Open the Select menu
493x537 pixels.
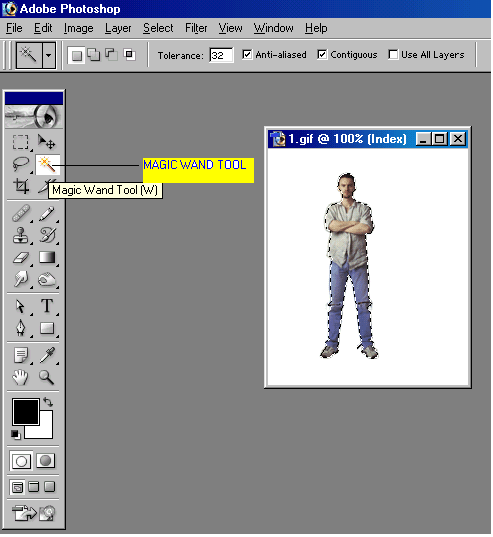click(158, 28)
